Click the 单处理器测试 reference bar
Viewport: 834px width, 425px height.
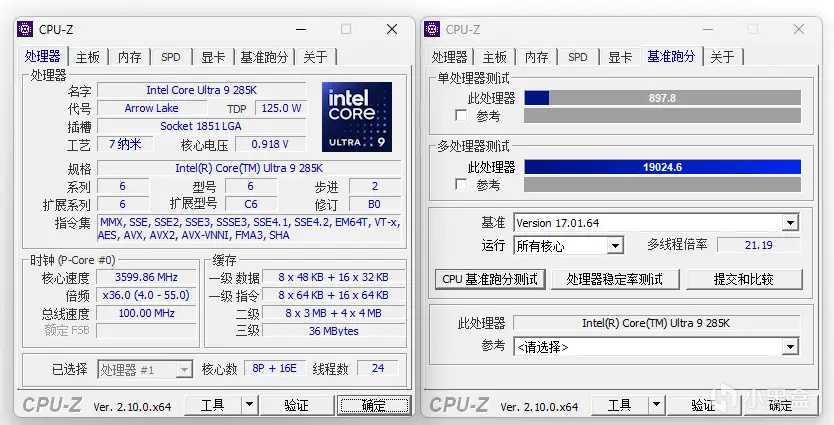tap(662, 115)
